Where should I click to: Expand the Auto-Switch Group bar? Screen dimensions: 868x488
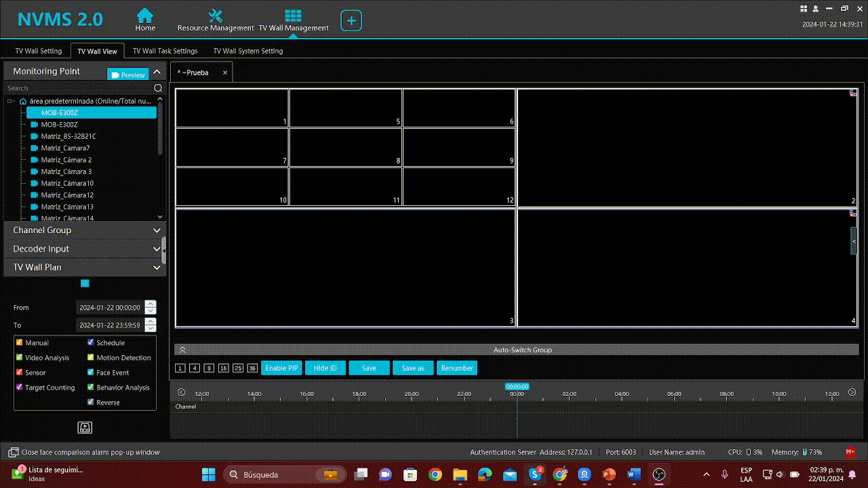tap(182, 350)
